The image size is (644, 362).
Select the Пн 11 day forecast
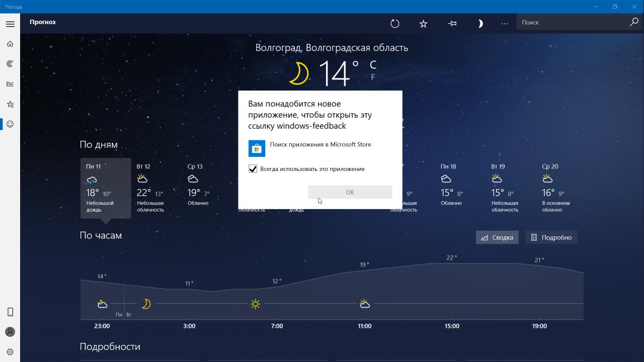point(106,189)
